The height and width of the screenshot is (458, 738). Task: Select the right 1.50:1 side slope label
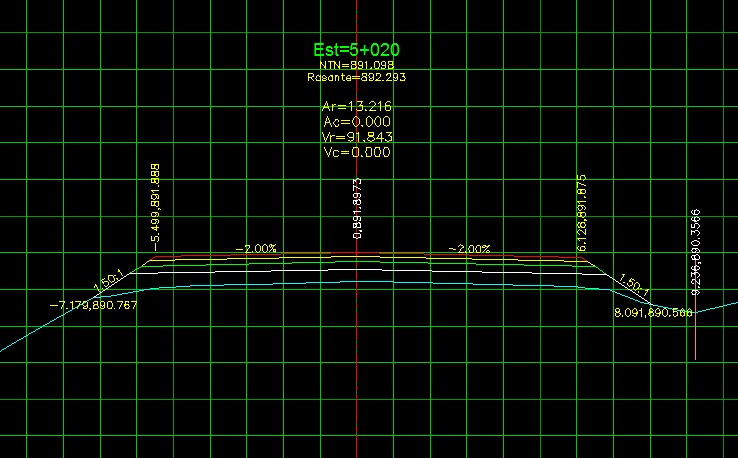[x=634, y=284]
